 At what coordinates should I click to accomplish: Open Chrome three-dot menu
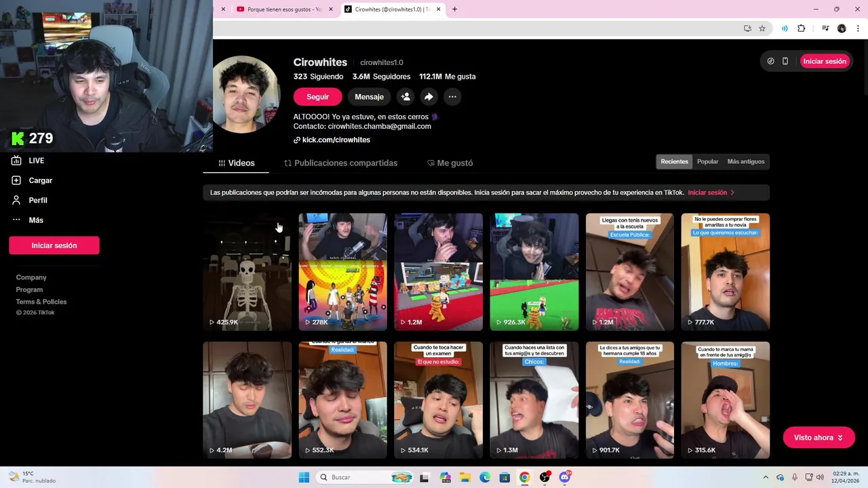tap(858, 28)
